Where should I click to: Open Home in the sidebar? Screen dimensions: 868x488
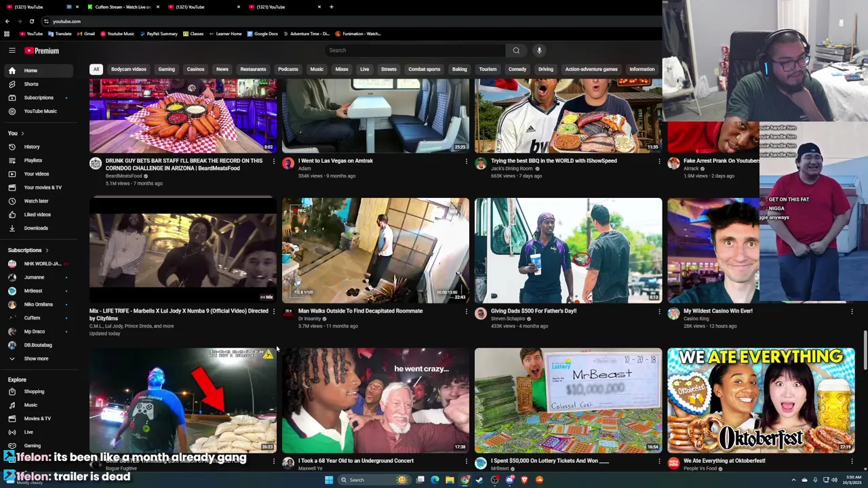38,70
